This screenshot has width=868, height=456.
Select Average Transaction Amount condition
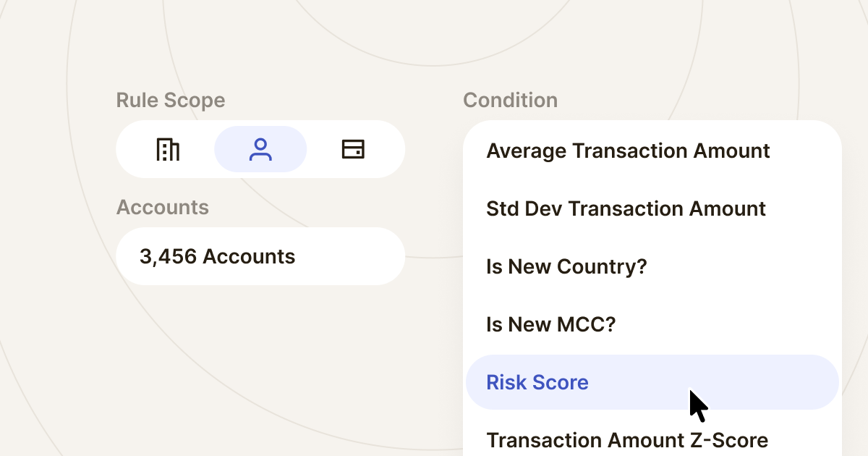(x=629, y=151)
